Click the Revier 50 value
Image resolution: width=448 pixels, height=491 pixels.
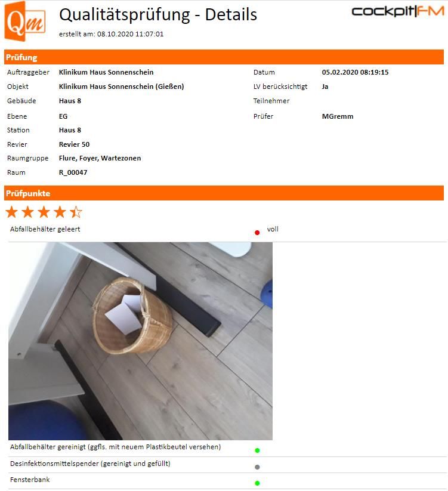click(x=74, y=144)
